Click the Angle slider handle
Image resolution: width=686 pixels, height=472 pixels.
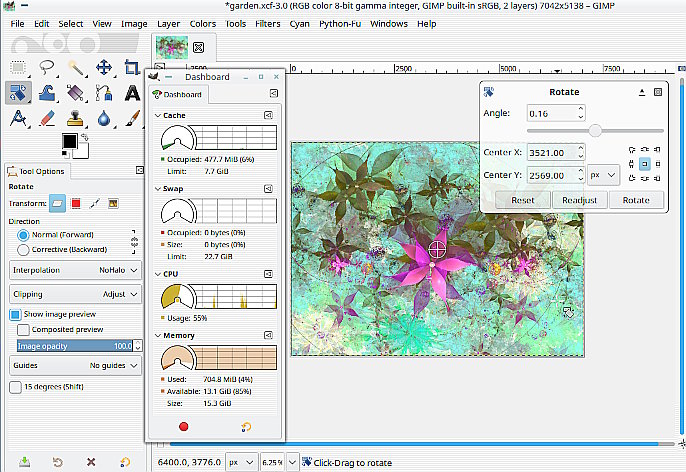pos(595,131)
